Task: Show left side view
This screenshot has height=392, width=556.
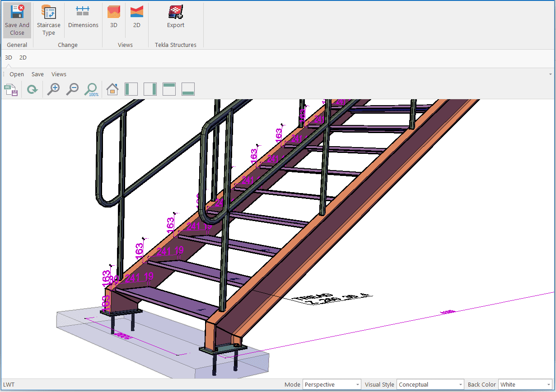Action: pyautogui.click(x=131, y=89)
